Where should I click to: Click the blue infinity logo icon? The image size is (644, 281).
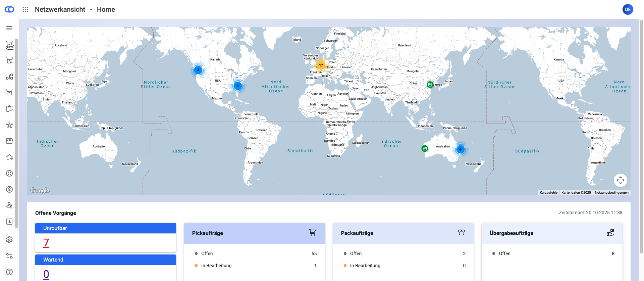pyautogui.click(x=9, y=9)
